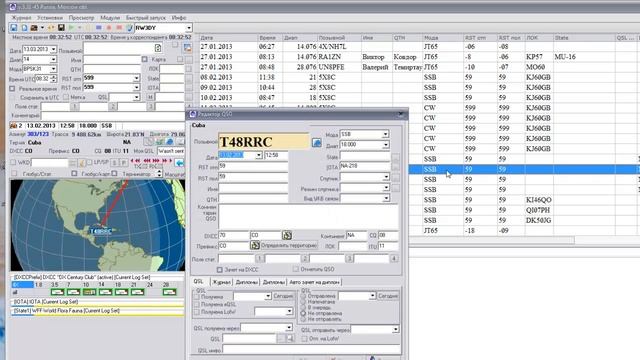Switch to 'Журнал' tab in QSO editor
This screenshot has height=360, width=640.
(222, 282)
